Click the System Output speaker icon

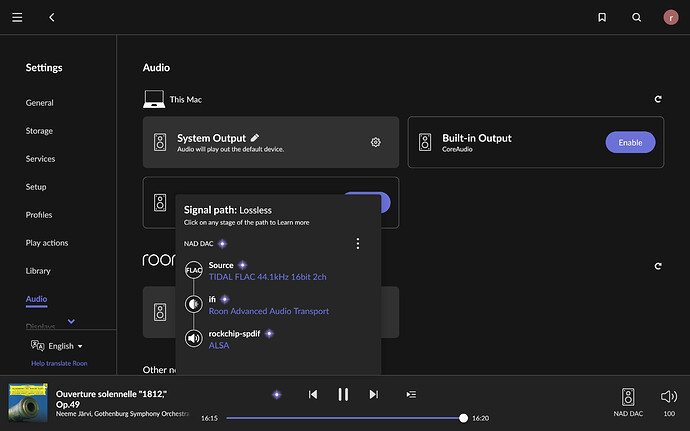point(160,142)
